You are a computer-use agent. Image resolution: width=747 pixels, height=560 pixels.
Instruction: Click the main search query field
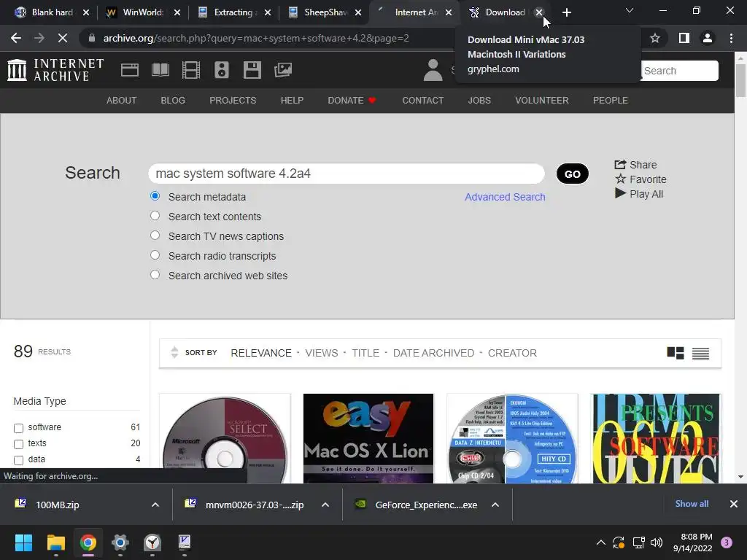(347, 174)
